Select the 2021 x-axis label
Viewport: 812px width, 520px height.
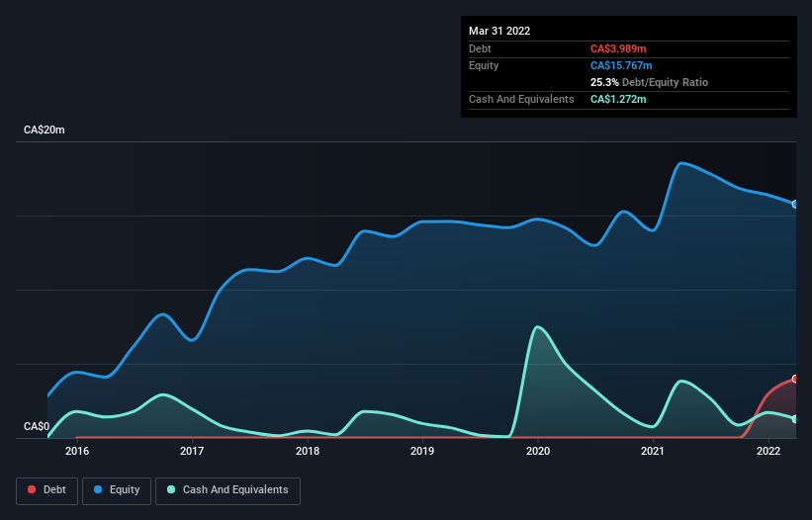point(653,451)
